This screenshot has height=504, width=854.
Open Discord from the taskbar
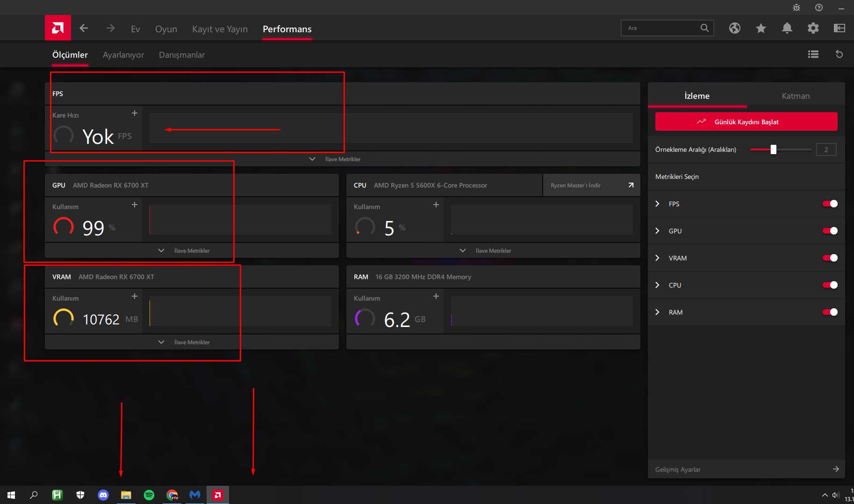(103, 495)
